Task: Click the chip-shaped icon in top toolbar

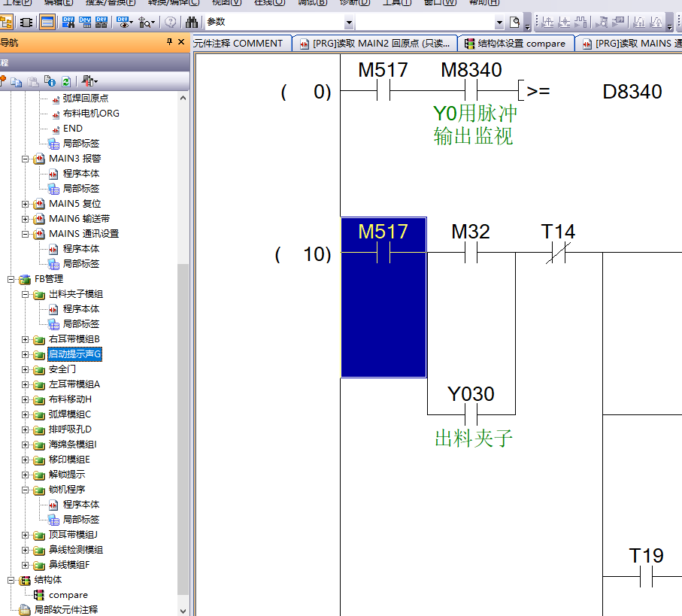Action: click(26, 22)
